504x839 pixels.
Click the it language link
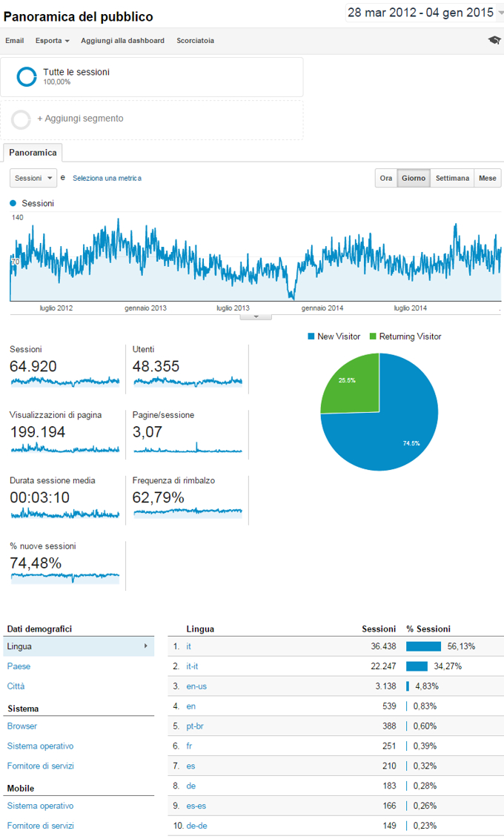pos(188,646)
